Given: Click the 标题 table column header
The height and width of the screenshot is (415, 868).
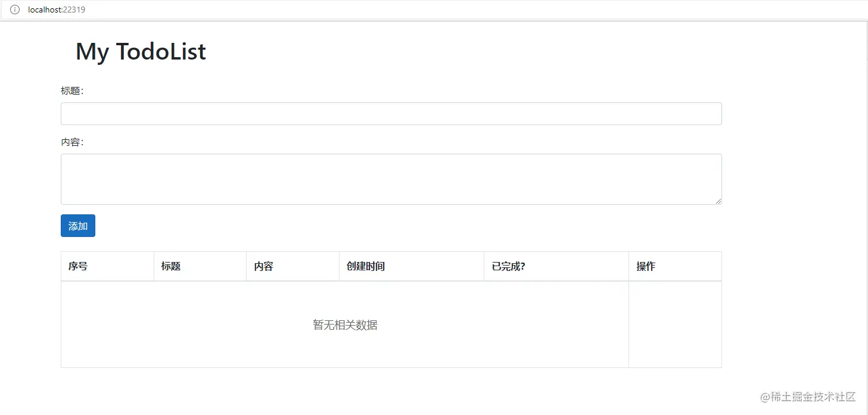Looking at the screenshot, I should click(x=200, y=266).
